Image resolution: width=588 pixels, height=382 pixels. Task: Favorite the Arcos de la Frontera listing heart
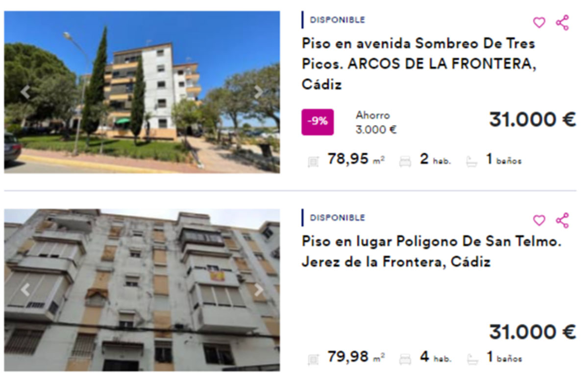[539, 23]
